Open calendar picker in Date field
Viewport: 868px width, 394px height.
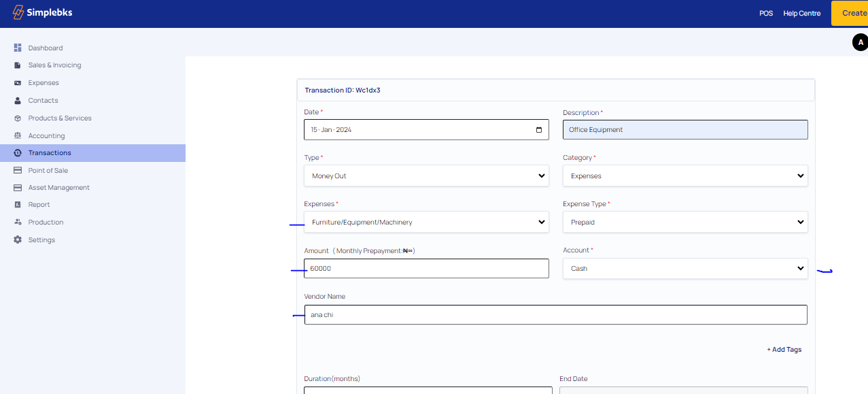click(539, 130)
